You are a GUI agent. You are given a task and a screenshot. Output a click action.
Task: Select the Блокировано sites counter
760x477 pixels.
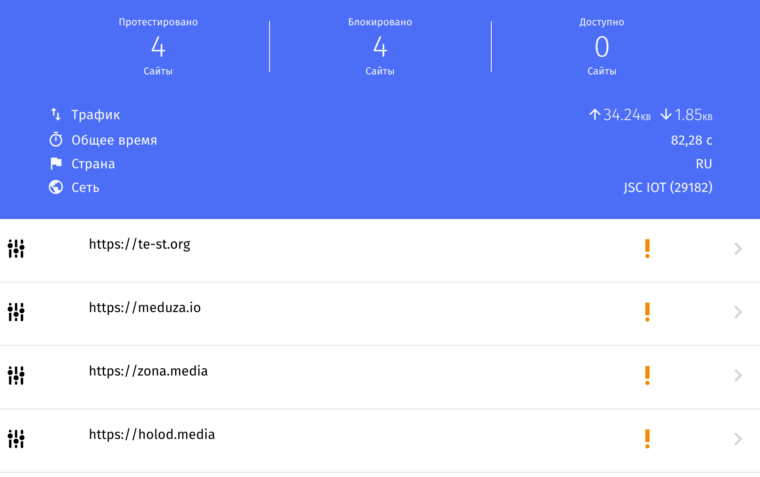(x=380, y=46)
